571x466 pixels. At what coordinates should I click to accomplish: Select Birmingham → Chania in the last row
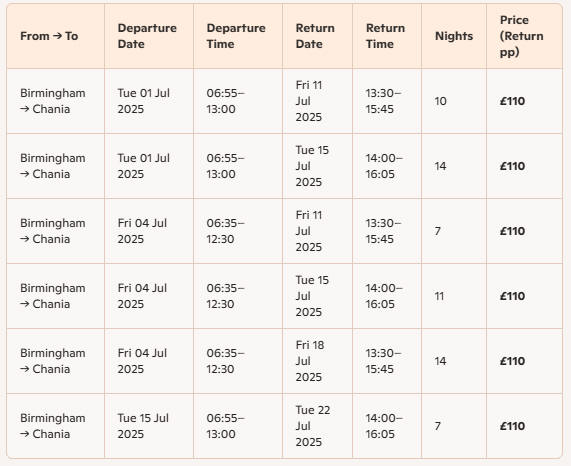(53, 426)
